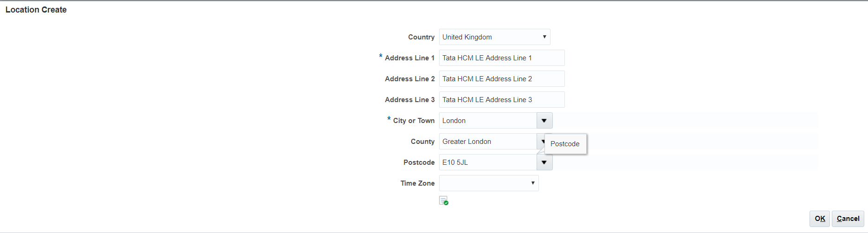Select the Address Line 3 text box
This screenshot has width=868, height=233.
pyautogui.click(x=501, y=100)
